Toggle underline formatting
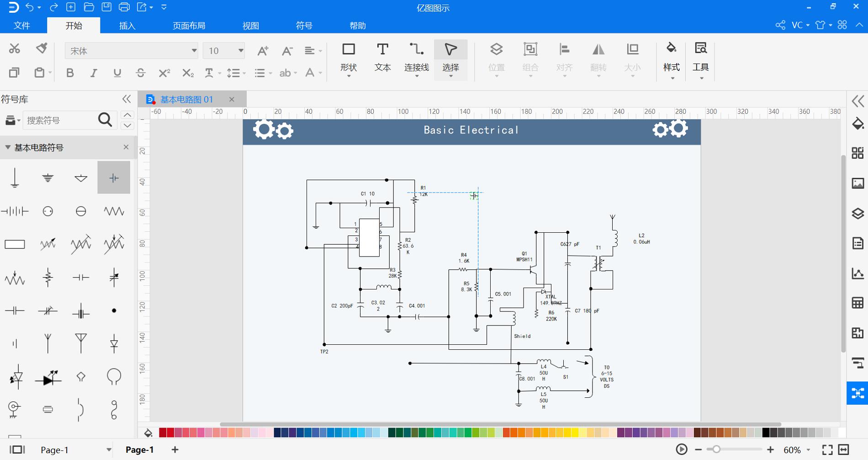868x460 pixels. click(x=117, y=73)
